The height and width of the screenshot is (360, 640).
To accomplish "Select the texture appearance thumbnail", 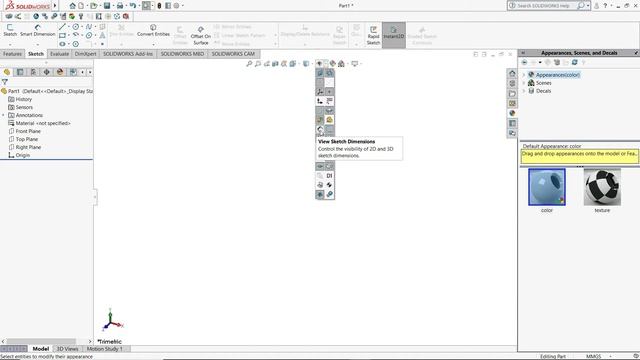I will [602, 187].
